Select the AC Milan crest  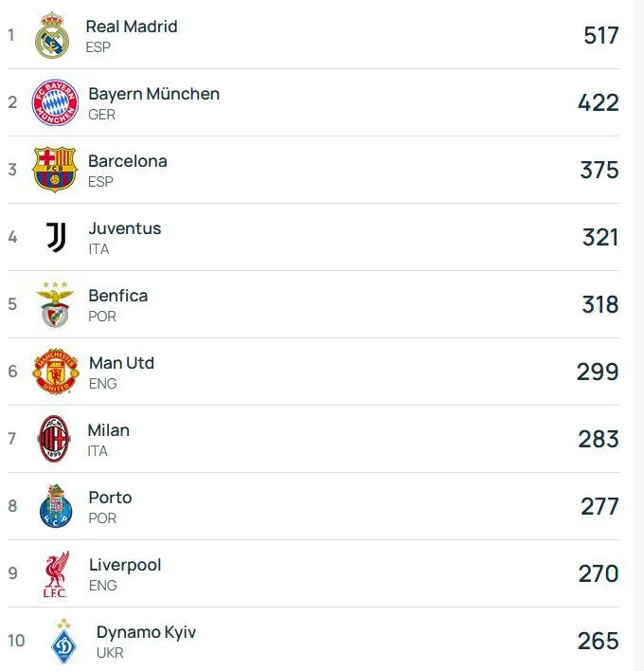pos(54,439)
